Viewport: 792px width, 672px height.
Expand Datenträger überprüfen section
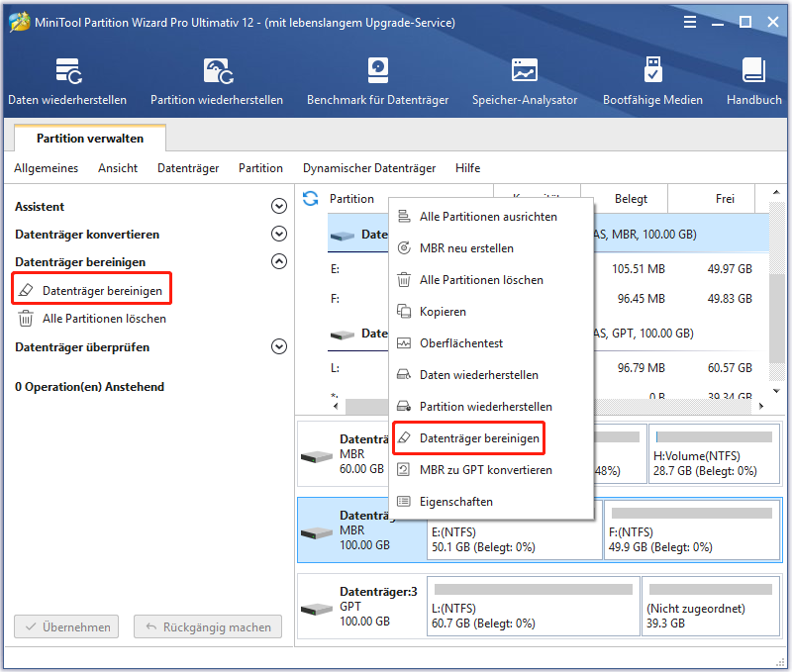pyautogui.click(x=279, y=346)
